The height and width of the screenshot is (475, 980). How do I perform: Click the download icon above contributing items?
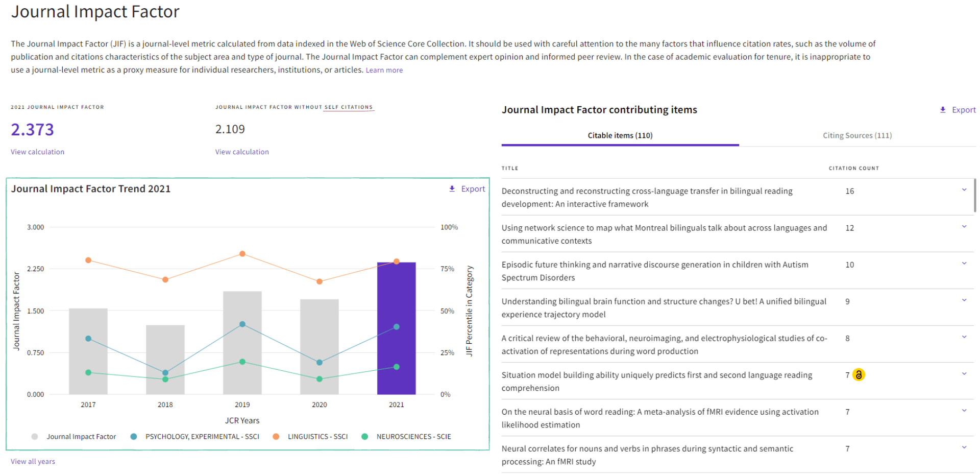pos(943,110)
